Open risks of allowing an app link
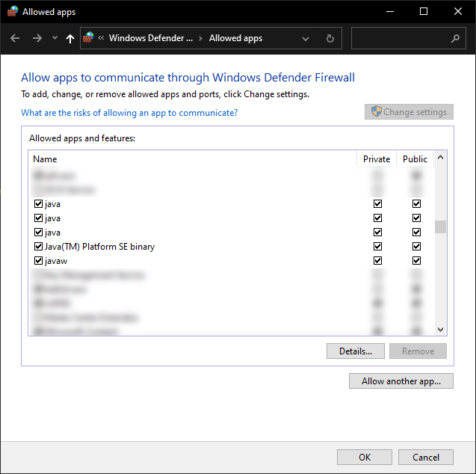Image resolution: width=476 pixels, height=474 pixels. pyautogui.click(x=129, y=113)
